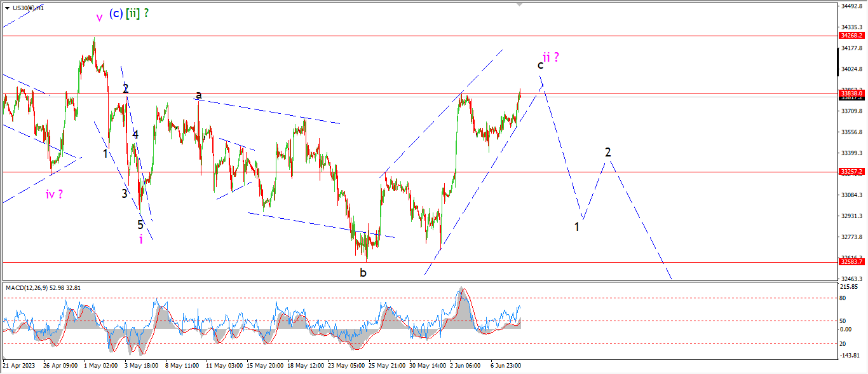The height and width of the screenshot is (374, 868).
Task: Click the '21 Apr 2023' date axis label
Action: tap(19, 366)
